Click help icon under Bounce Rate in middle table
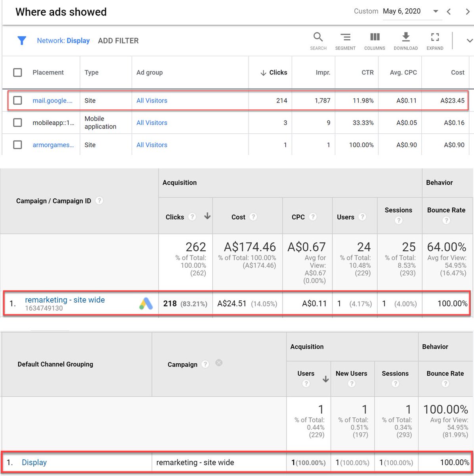Screen dimensions: 474x476 (446, 220)
